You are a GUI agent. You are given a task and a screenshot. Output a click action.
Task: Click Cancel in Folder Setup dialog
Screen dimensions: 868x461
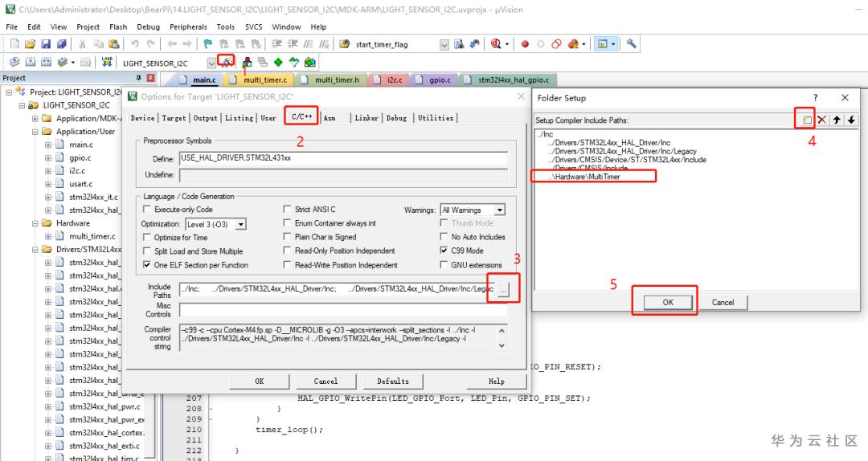coord(723,302)
